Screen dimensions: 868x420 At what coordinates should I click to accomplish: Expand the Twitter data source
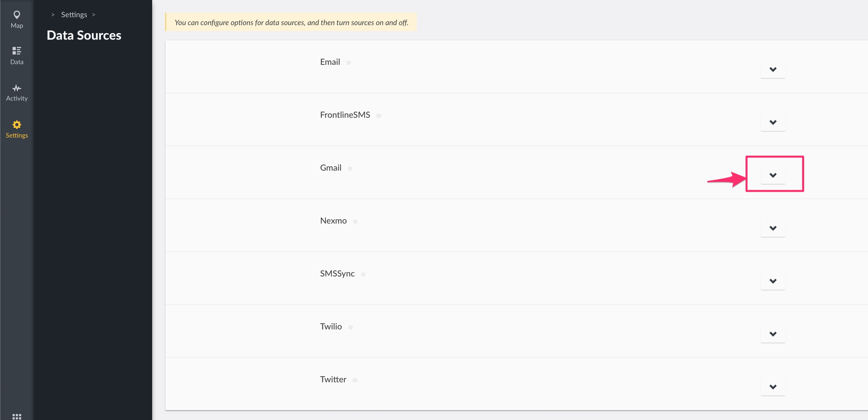pos(773,387)
